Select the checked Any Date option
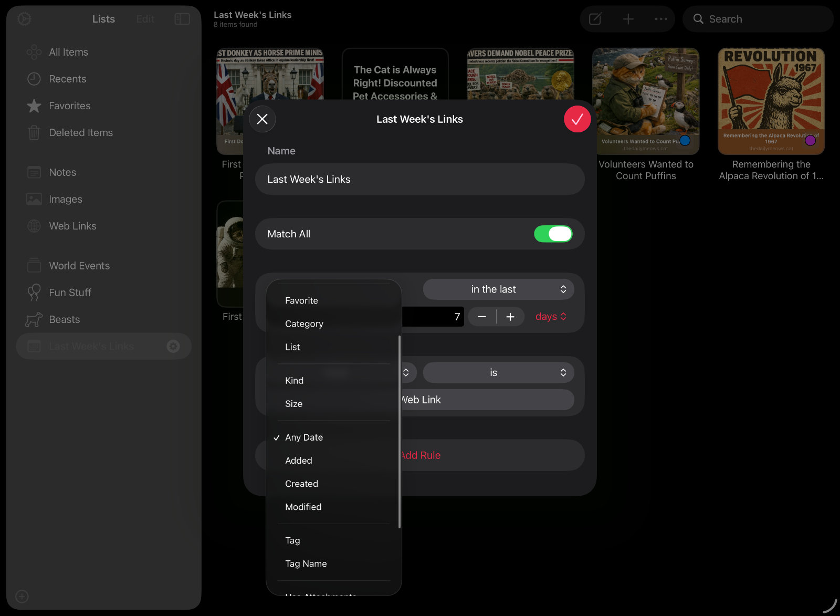This screenshot has height=616, width=840. (303, 437)
